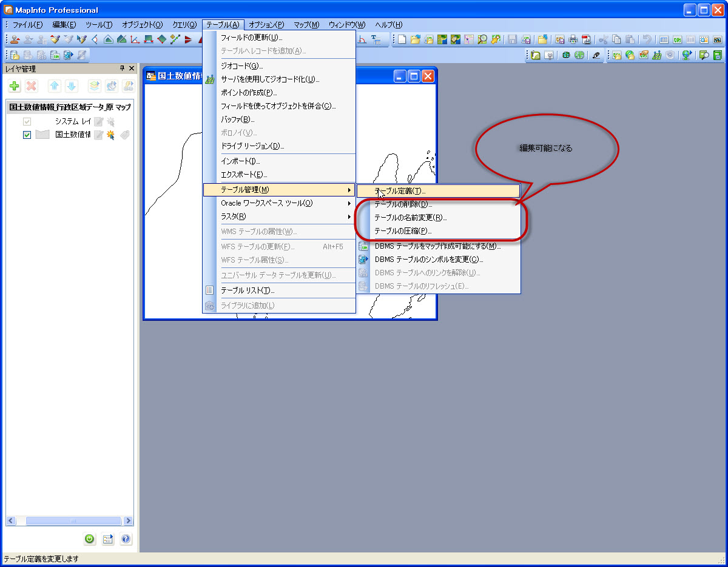This screenshot has width=728, height=567.
Task: Open a new Layout window icon
Action: click(704, 39)
